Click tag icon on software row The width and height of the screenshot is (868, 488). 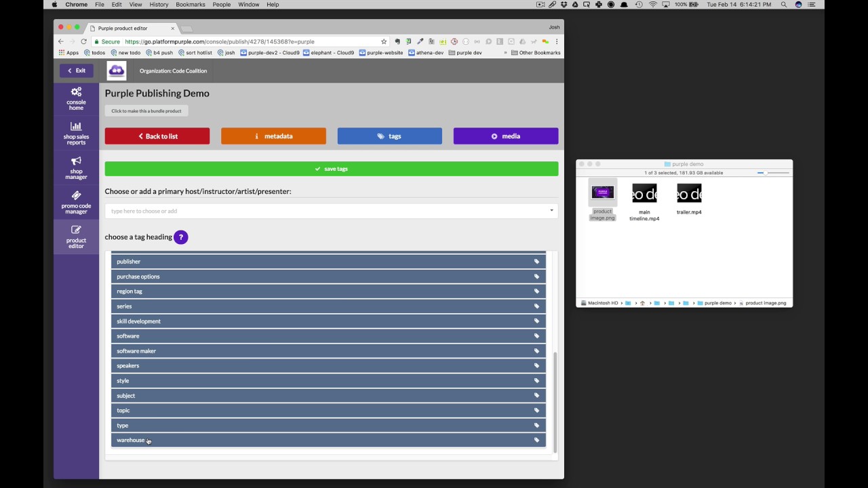click(x=536, y=336)
